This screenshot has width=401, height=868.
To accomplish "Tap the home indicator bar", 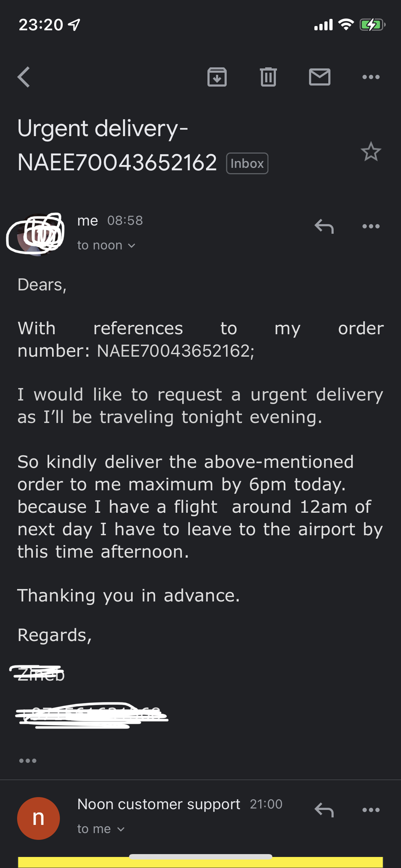I will (x=200, y=857).
